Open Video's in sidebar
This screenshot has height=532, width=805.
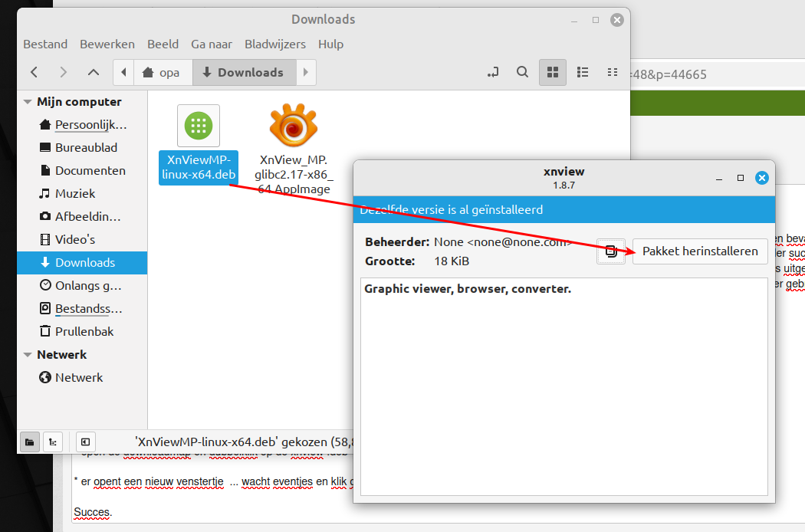pyautogui.click(x=82, y=240)
